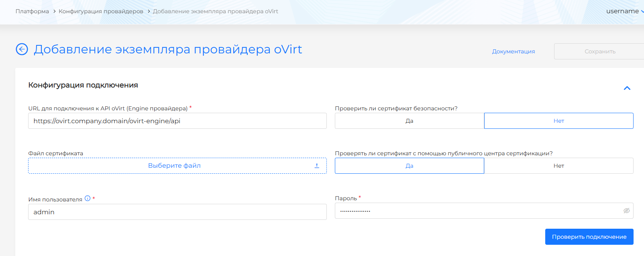This screenshot has height=256, width=644.
Task: Open the Документация link
Action: click(x=513, y=51)
